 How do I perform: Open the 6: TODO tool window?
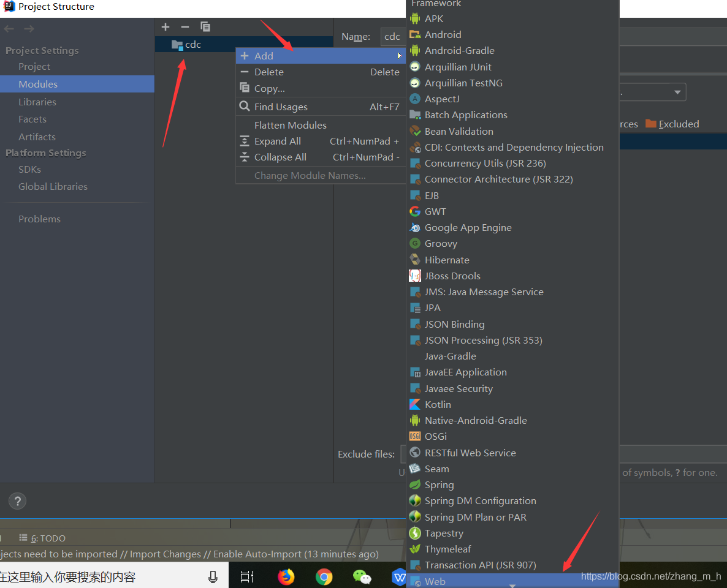[42, 538]
